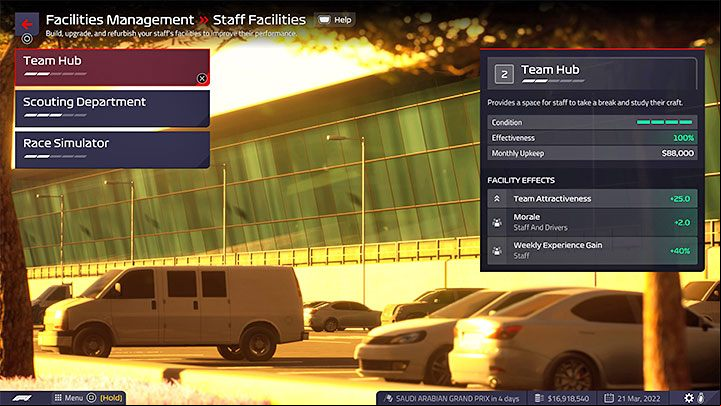Click the next race flag icon
The image size is (721, 406).
[389, 398]
